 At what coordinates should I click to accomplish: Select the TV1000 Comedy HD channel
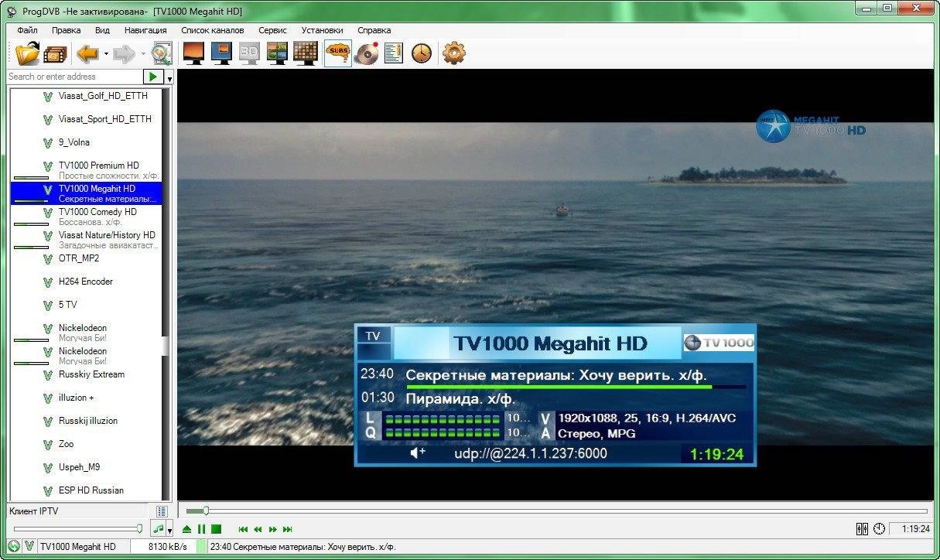pyautogui.click(x=87, y=217)
